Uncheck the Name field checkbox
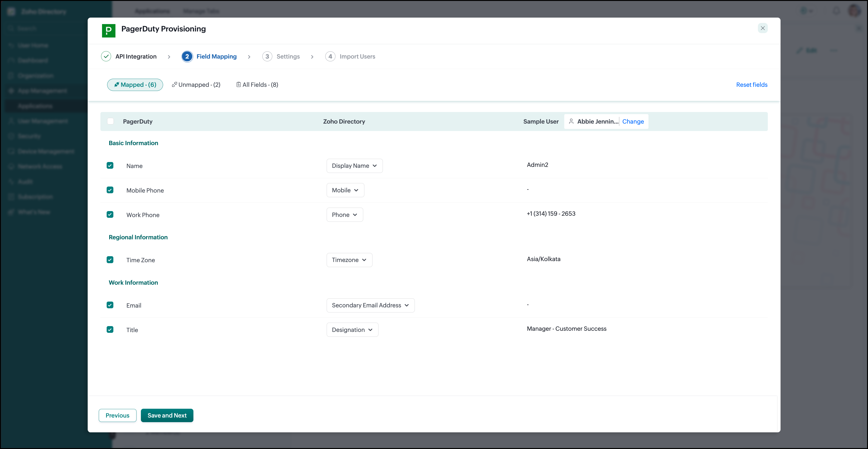The image size is (868, 449). point(110,165)
